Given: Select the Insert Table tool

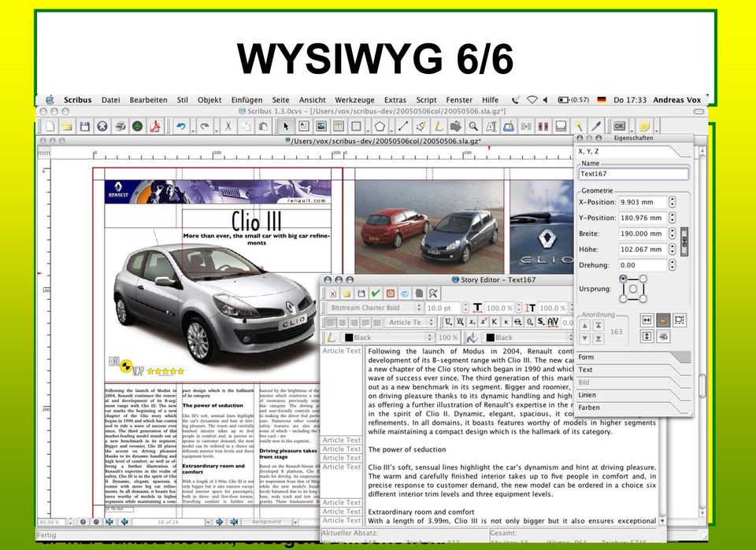Looking at the screenshot, I should tap(339, 126).
